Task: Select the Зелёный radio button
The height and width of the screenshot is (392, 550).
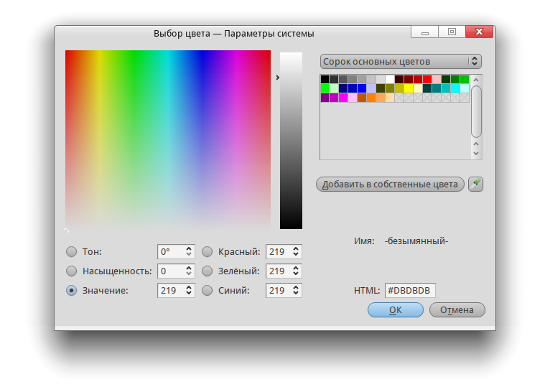Action: coord(207,271)
